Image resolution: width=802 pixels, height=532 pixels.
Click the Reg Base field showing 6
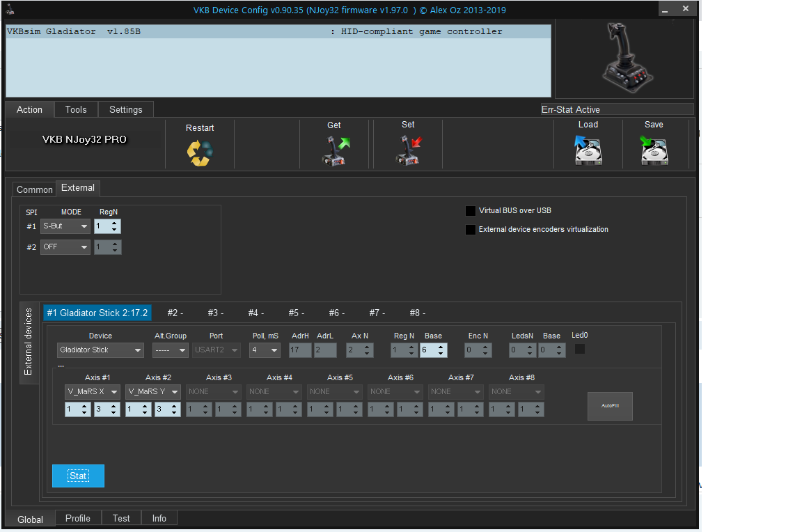point(434,350)
